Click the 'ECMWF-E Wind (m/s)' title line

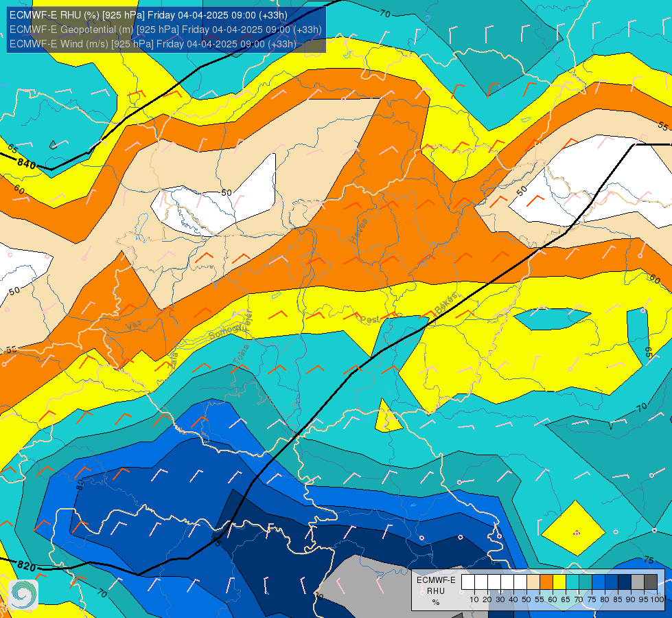(x=152, y=44)
